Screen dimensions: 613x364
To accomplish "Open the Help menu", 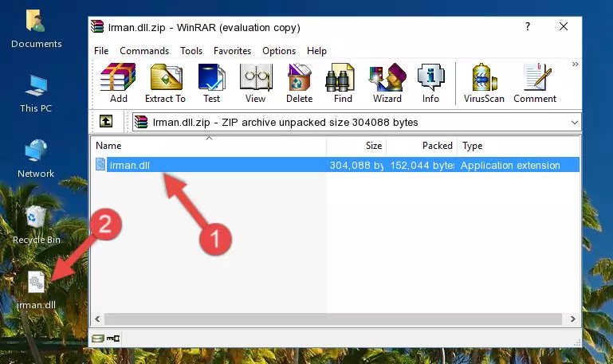I will 316,51.
